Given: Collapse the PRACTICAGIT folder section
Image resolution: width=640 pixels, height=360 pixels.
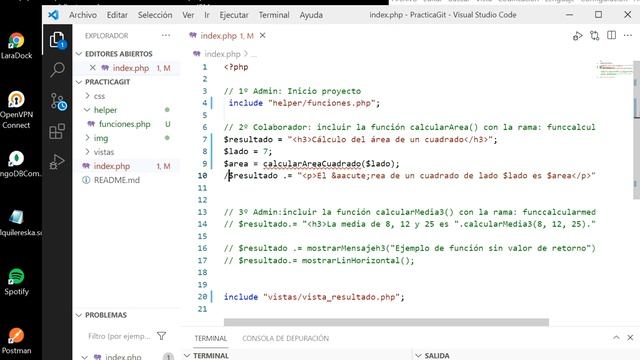Looking at the screenshot, I should click(79, 82).
